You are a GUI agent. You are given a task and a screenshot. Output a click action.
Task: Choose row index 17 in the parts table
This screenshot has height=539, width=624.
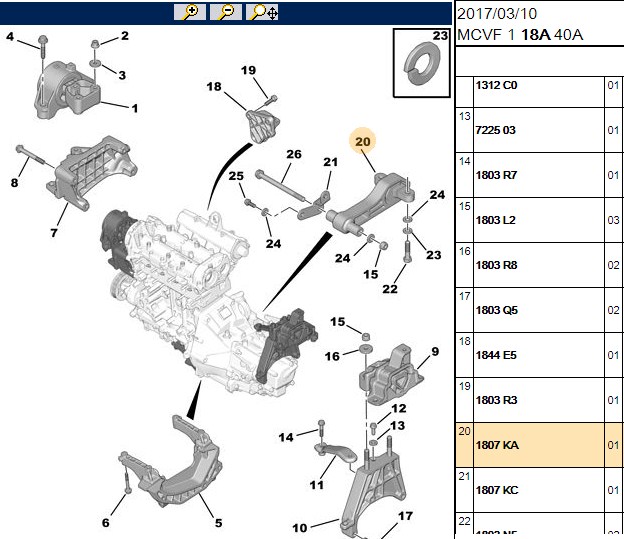click(464, 296)
